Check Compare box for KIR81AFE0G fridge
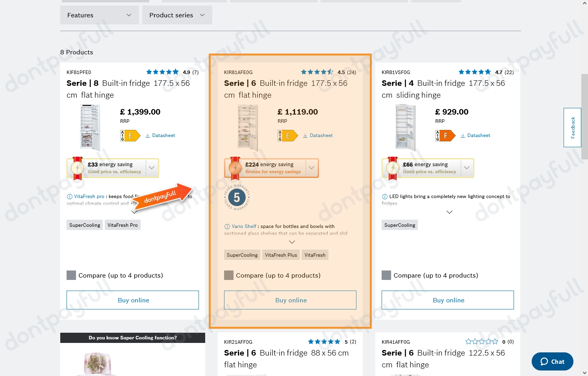The height and width of the screenshot is (376, 588). (x=229, y=275)
